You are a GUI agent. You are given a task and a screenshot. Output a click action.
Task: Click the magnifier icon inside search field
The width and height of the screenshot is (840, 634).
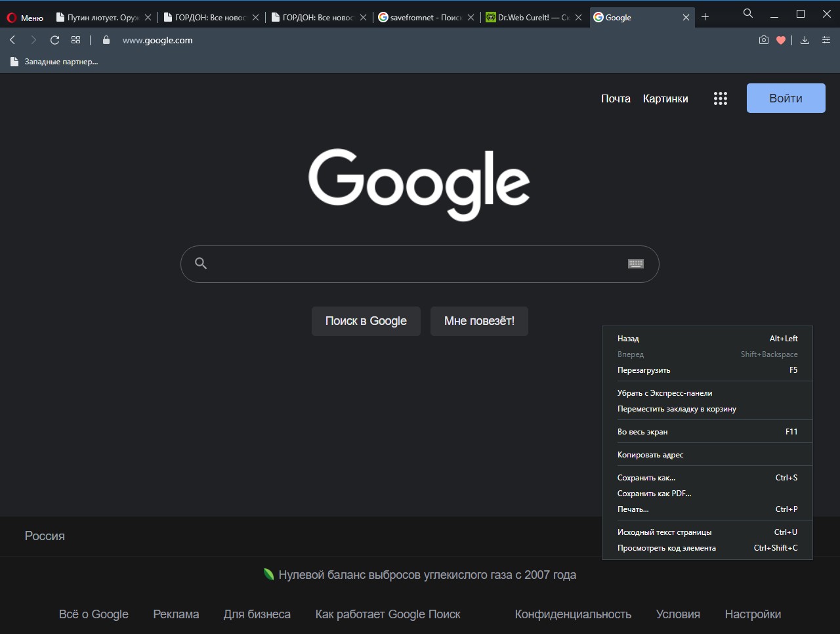(201, 263)
